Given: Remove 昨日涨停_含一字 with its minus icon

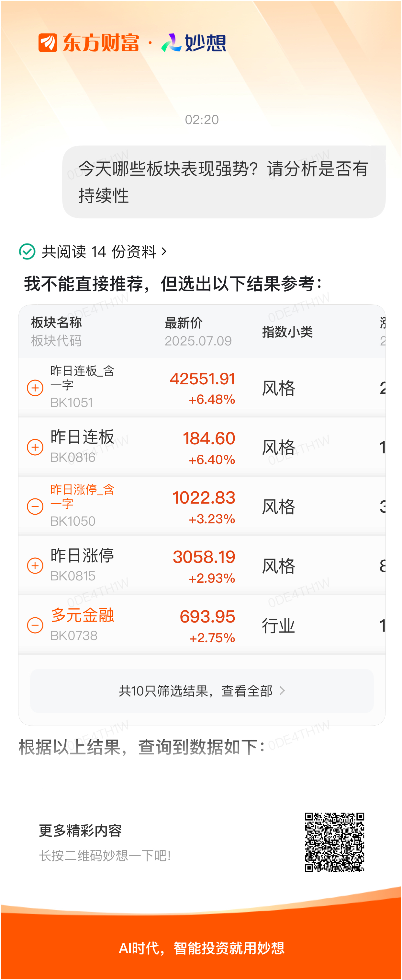Looking at the screenshot, I should (x=35, y=506).
